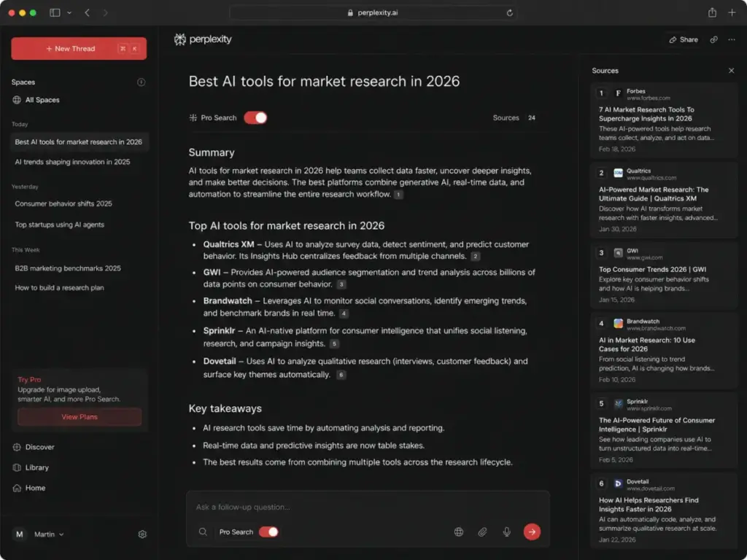Click citation 4 after Brandwatch bullet
747x560 pixels.
point(344,314)
